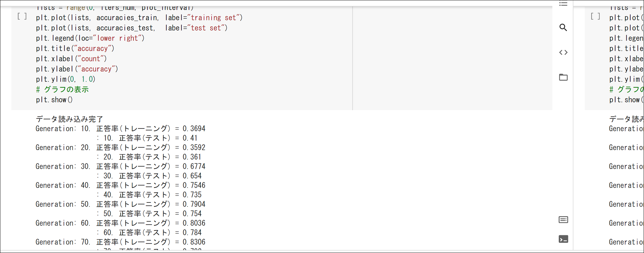The height and width of the screenshot is (253, 644).
Task: Click the Generation 50 training accuracy 0.7904 line
Action: [120, 204]
